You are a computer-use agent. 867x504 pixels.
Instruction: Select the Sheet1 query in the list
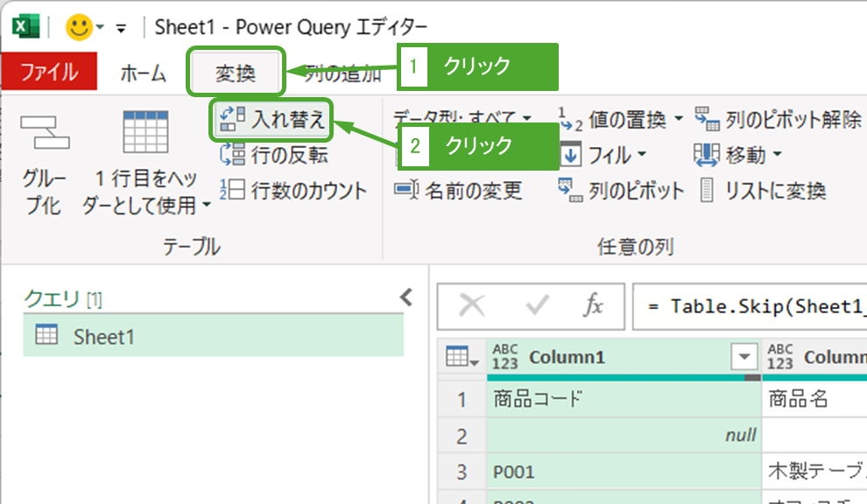[103, 336]
